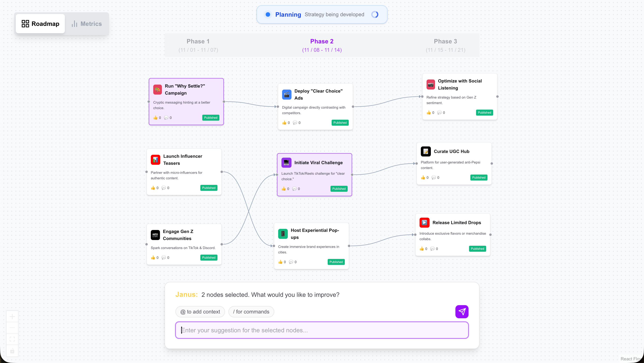Image resolution: width=644 pixels, height=363 pixels.
Task: Click the Launch Influencer Teasers chart icon
Action: [156, 160]
